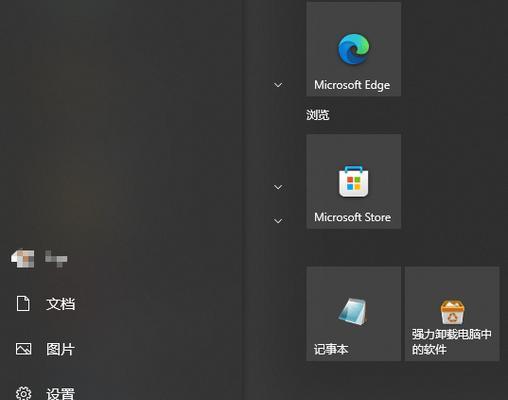508x400 pixels.
Task: Select the 文档 text entry
Action: pos(61,304)
